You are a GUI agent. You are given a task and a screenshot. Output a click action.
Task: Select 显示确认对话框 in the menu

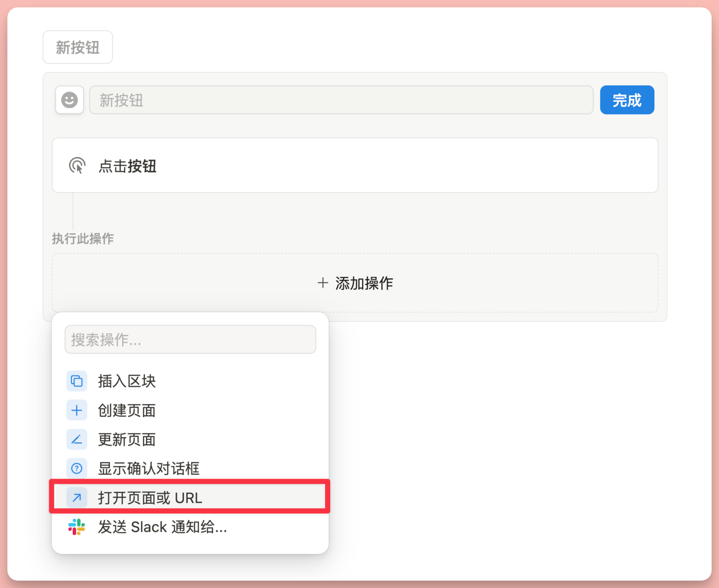(148, 468)
